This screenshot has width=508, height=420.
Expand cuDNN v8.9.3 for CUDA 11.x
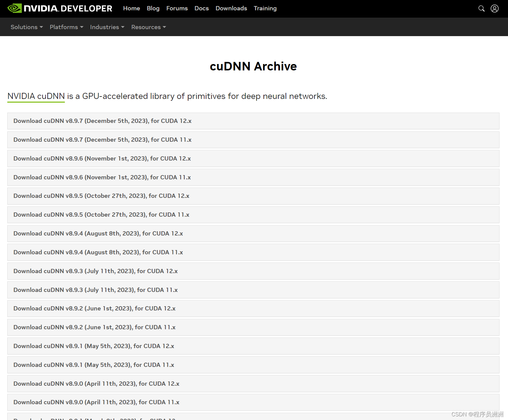(x=253, y=290)
